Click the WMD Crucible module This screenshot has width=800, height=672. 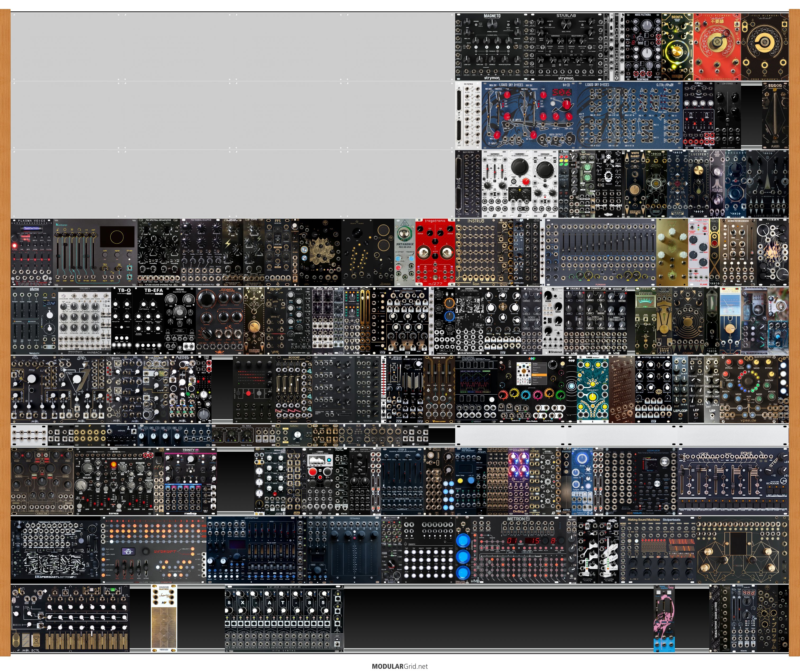pos(574,321)
